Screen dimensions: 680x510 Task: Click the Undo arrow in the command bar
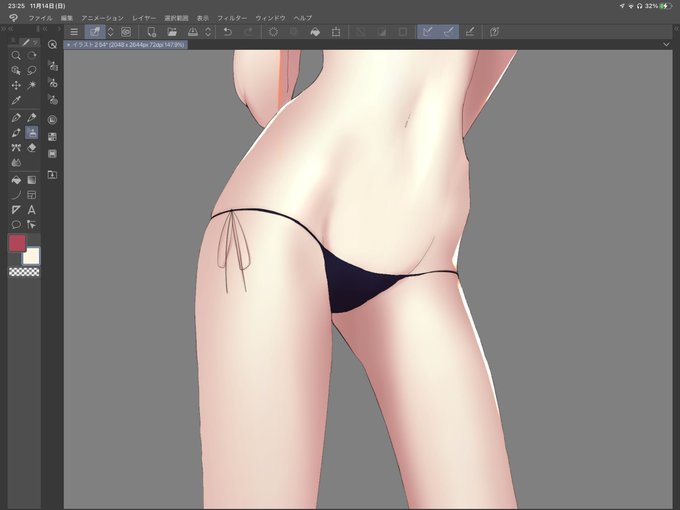coord(227,32)
